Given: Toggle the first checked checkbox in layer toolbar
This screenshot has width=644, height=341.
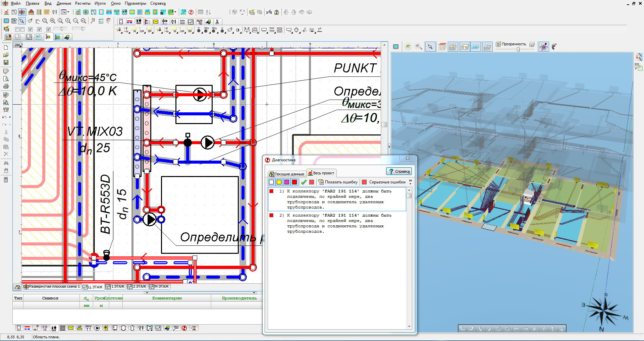Looking at the screenshot, I should click(x=30, y=30).
